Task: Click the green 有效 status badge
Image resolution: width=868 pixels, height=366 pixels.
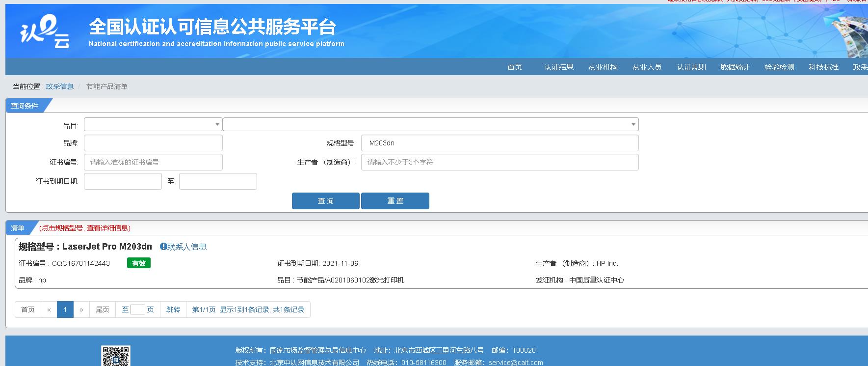Action: click(x=139, y=263)
